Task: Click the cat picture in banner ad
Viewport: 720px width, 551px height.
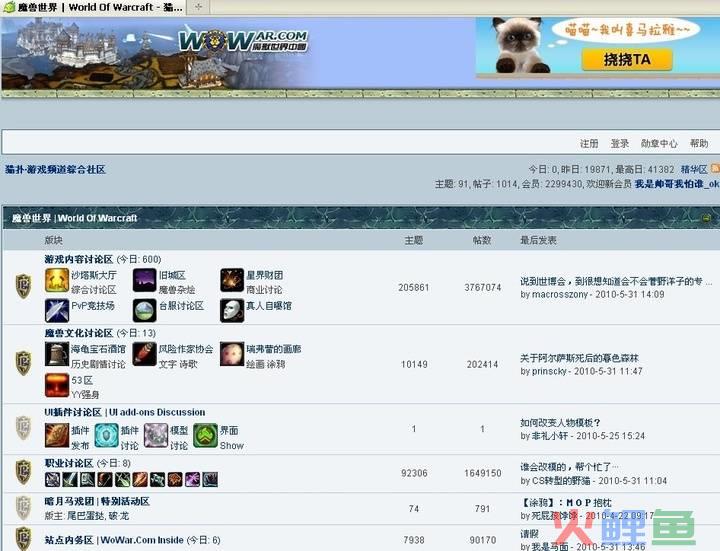Action: [520, 45]
